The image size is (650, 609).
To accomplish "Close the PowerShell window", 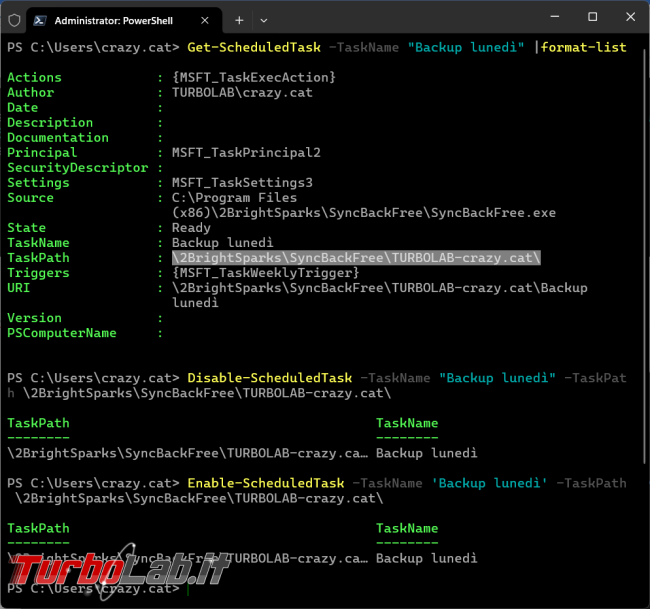I will click(631, 17).
